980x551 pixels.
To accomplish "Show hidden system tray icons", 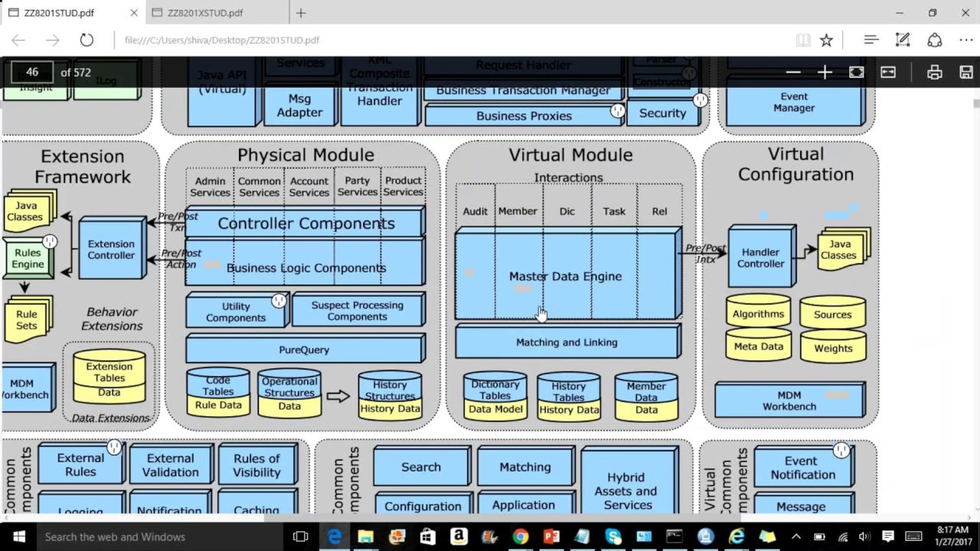I will tap(795, 536).
